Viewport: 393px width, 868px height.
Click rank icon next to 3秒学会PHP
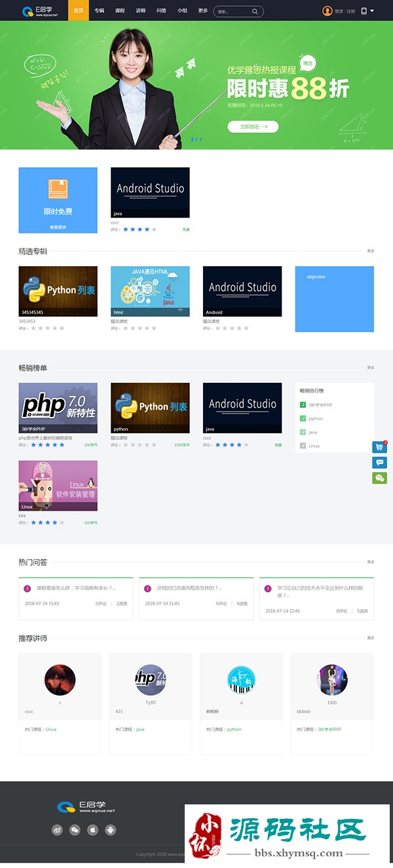point(303,404)
